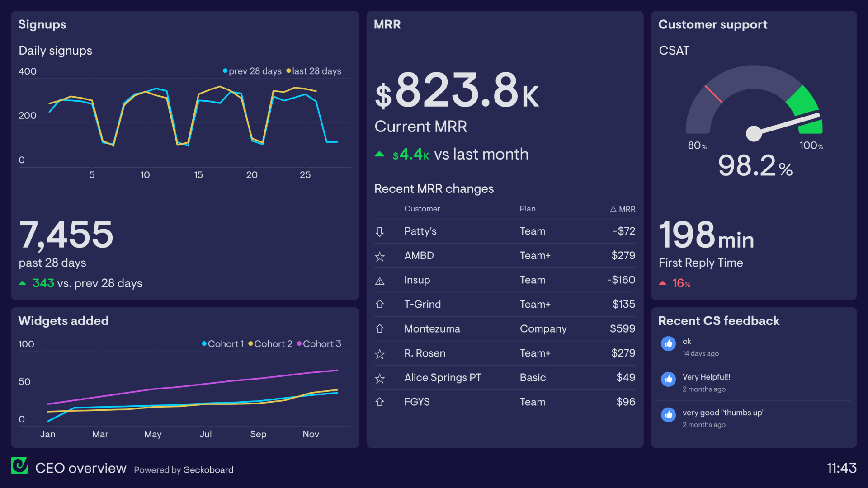Click the Customer column header
Screen dimensions: 868x488
point(422,209)
